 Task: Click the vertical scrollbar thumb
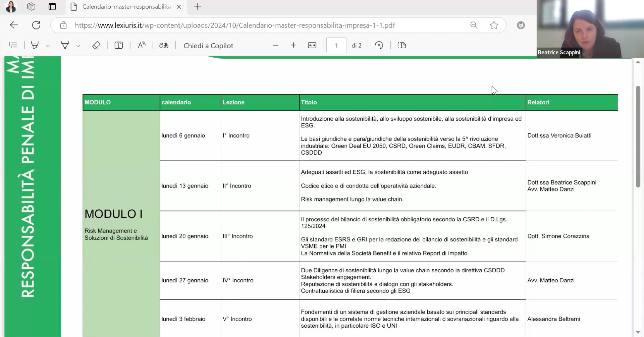point(638,136)
